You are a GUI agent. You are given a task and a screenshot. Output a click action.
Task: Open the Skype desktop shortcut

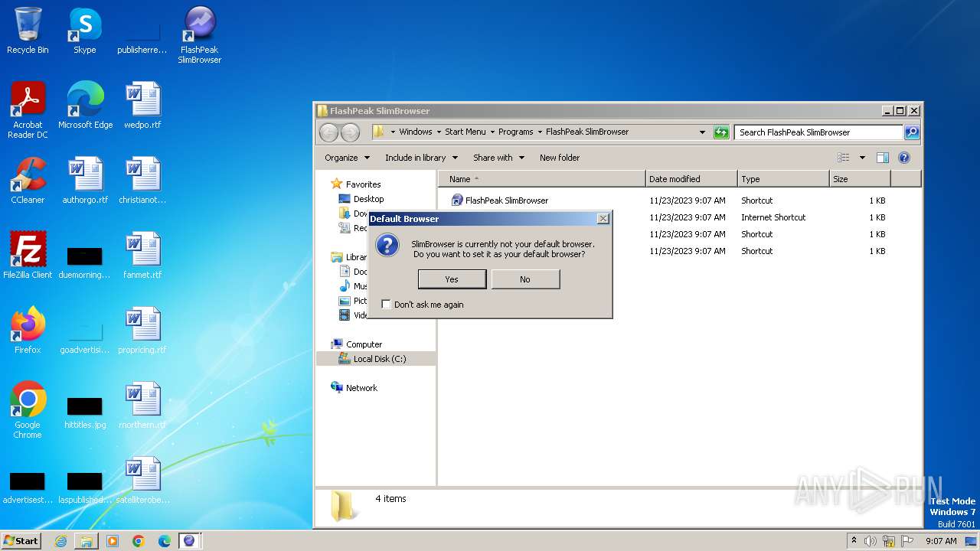84,31
